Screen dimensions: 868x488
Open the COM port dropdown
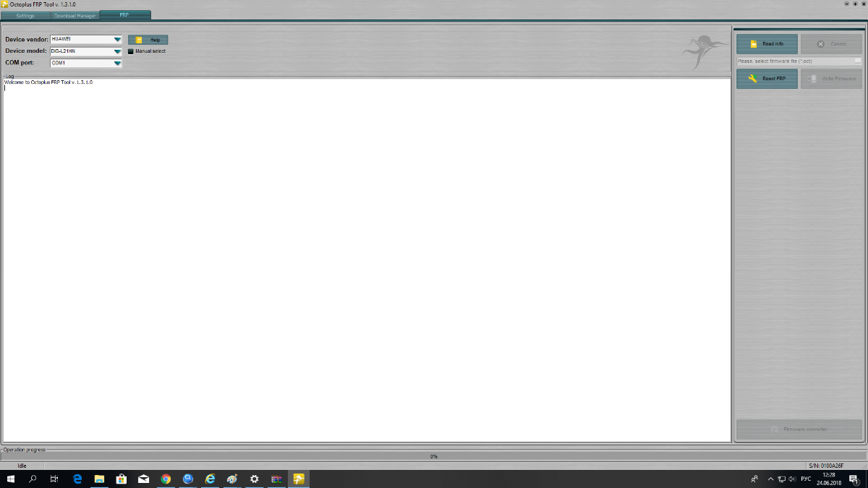click(117, 63)
